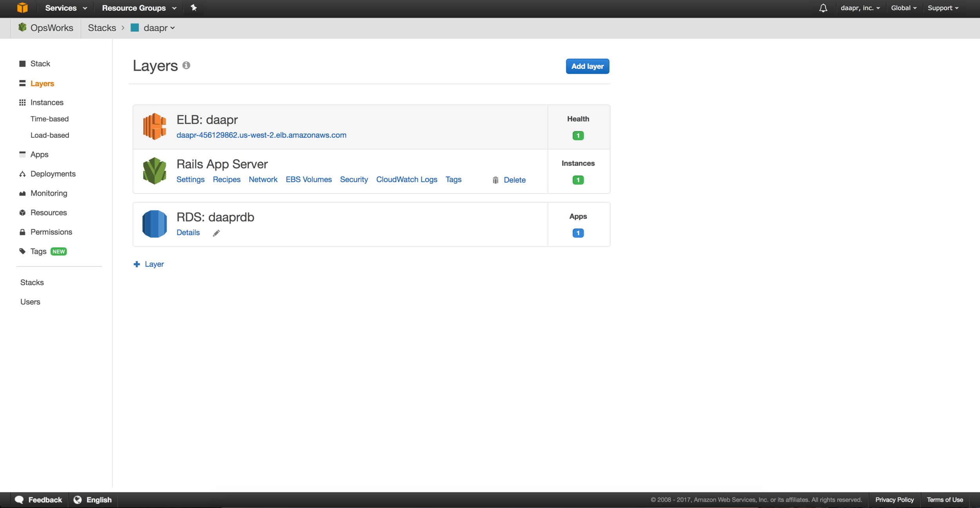
Task: Click the OpsWorks logo in top left
Action: coord(23,28)
